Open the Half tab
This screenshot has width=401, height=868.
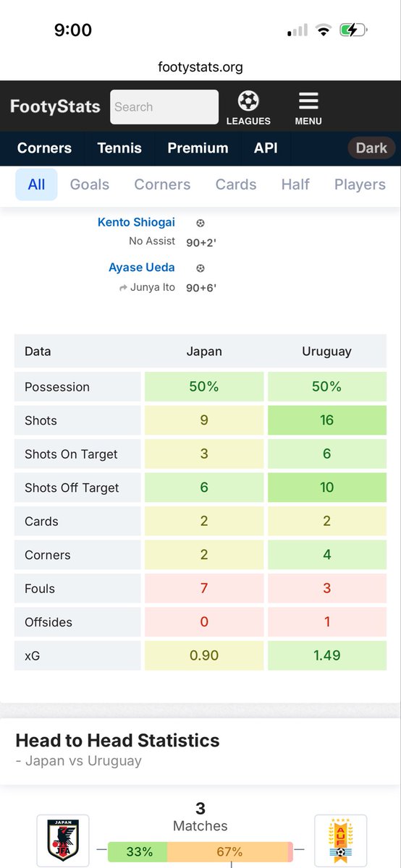(295, 184)
